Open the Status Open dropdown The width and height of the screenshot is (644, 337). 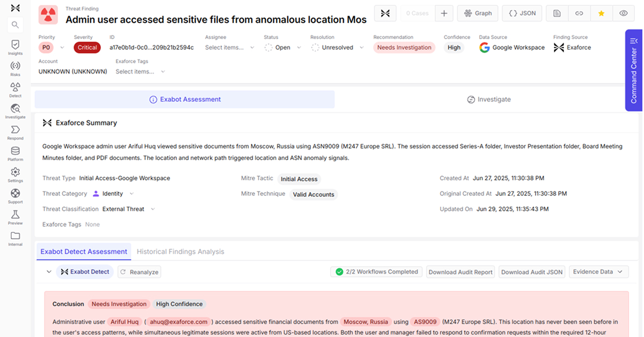tap(282, 47)
